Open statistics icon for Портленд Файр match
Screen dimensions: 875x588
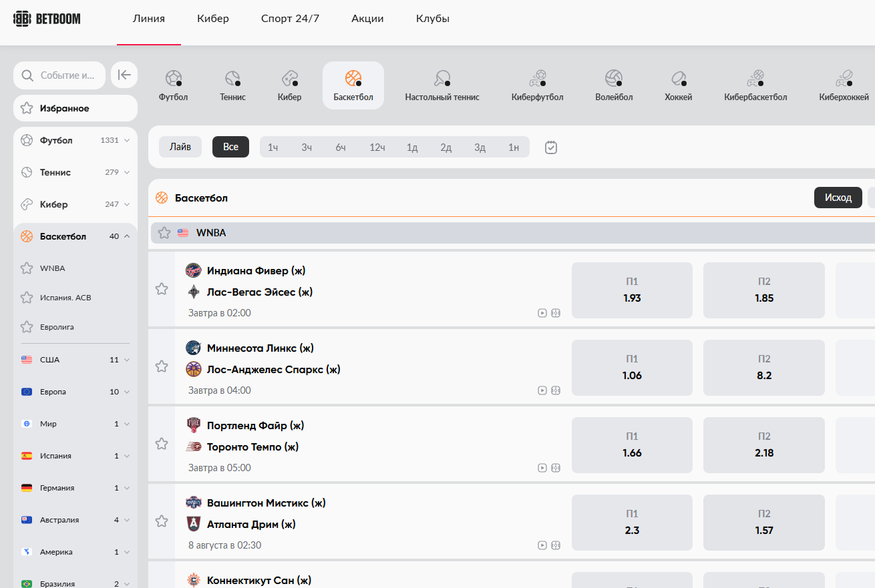556,468
